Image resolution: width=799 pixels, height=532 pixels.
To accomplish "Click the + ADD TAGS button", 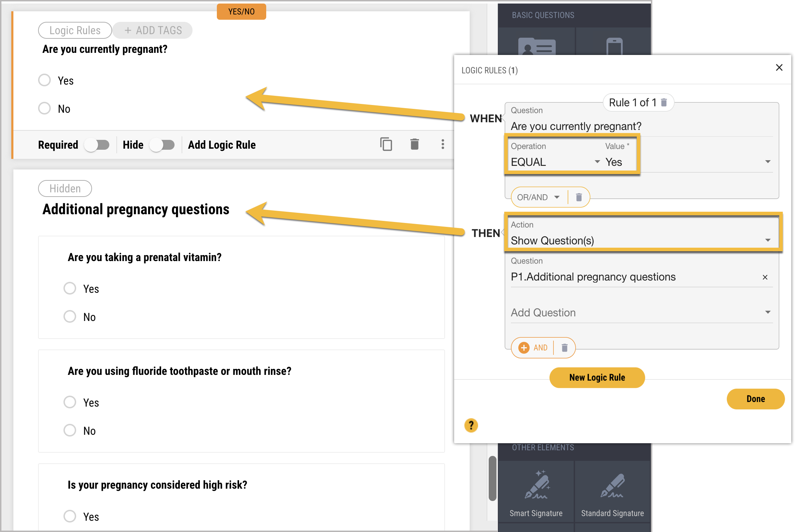I will (x=153, y=30).
